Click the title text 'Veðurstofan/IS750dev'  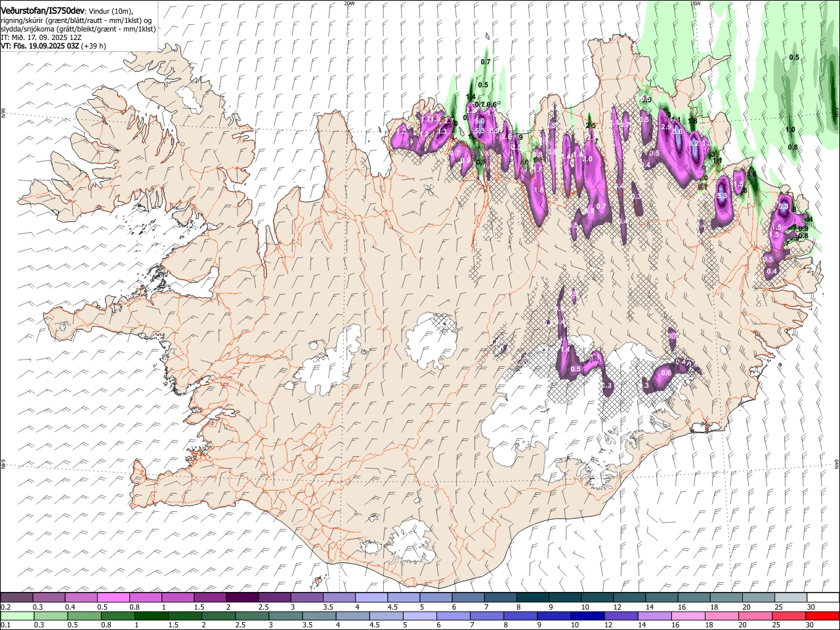click(43, 10)
